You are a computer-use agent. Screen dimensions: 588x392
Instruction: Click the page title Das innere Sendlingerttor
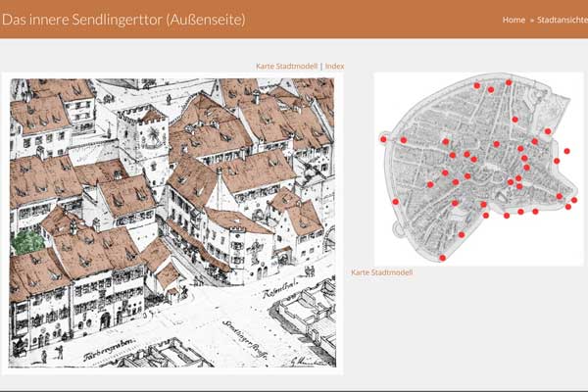[x=123, y=20]
